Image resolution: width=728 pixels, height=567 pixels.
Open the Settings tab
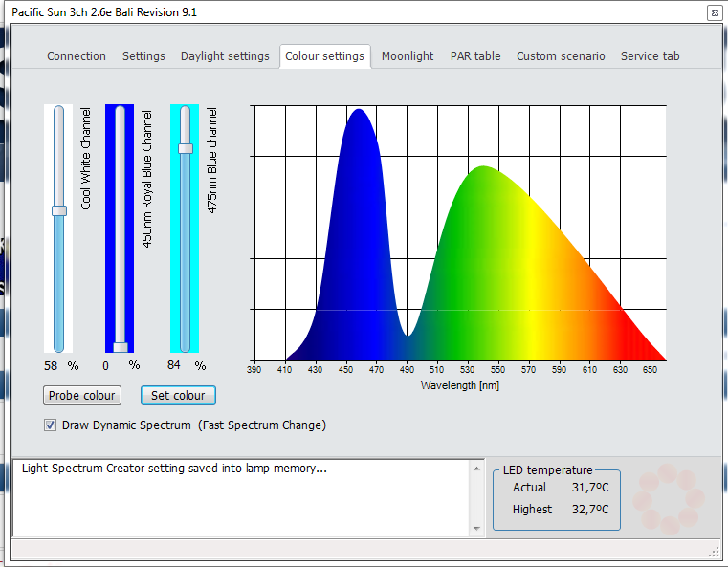click(x=143, y=56)
